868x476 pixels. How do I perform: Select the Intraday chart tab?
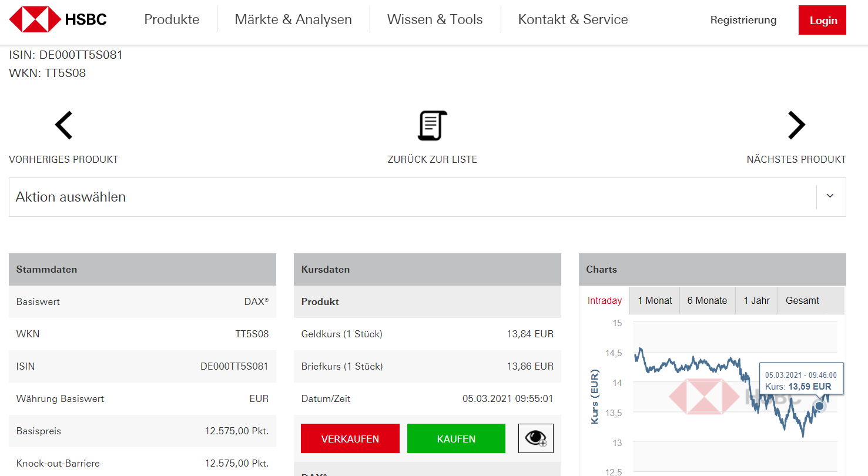click(604, 300)
